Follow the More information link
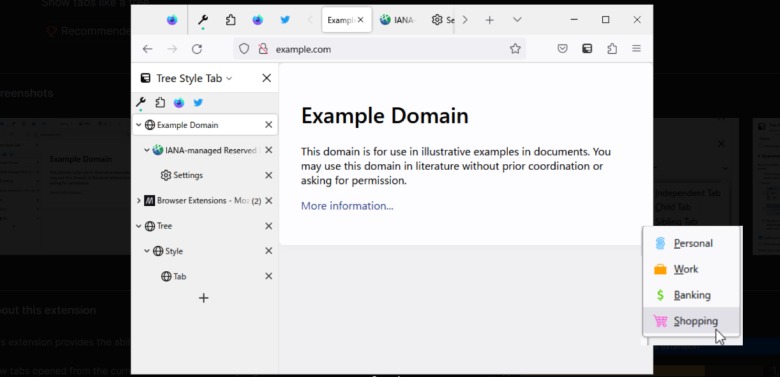Viewport: 780px width, 377px height. click(347, 206)
